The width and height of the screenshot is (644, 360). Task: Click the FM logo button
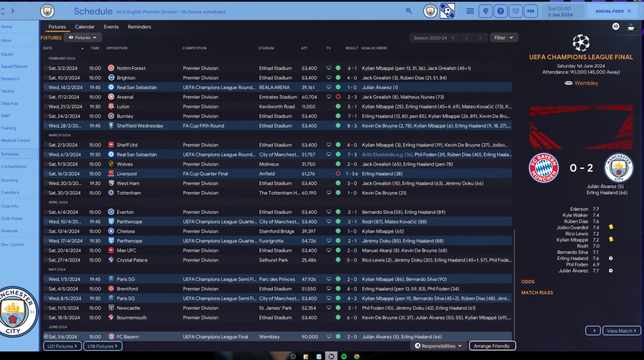tap(530, 11)
